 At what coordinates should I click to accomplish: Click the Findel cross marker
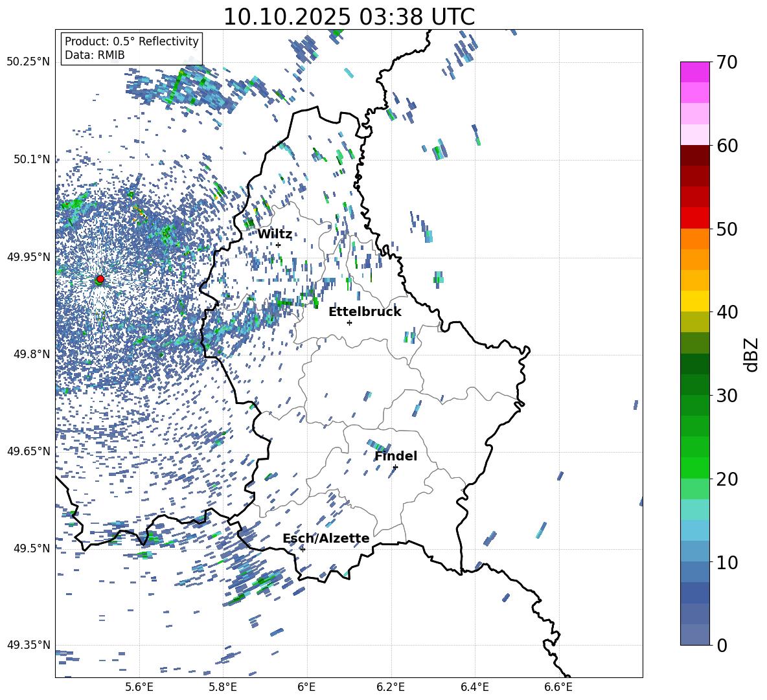[x=395, y=468]
